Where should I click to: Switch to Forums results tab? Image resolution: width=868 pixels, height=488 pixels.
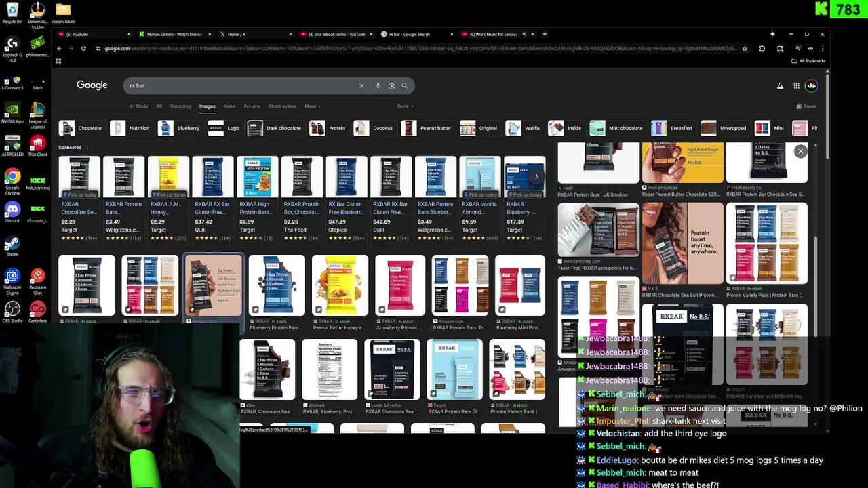click(x=252, y=106)
